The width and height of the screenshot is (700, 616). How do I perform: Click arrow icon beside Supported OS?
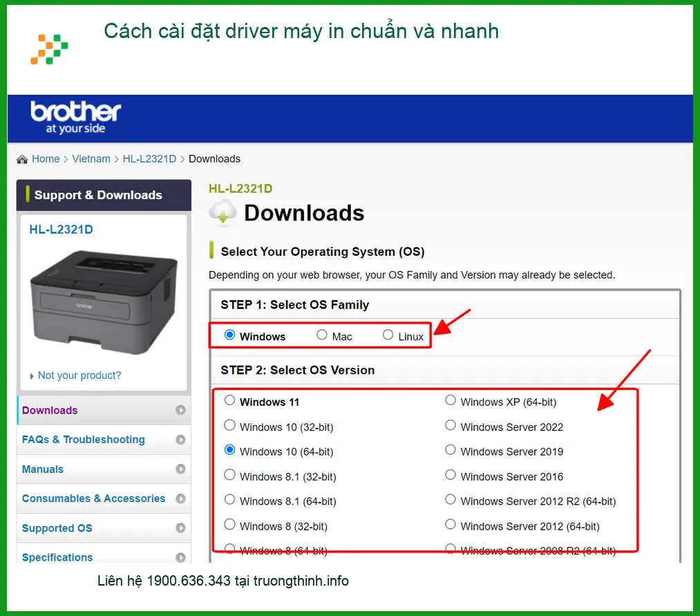180,528
